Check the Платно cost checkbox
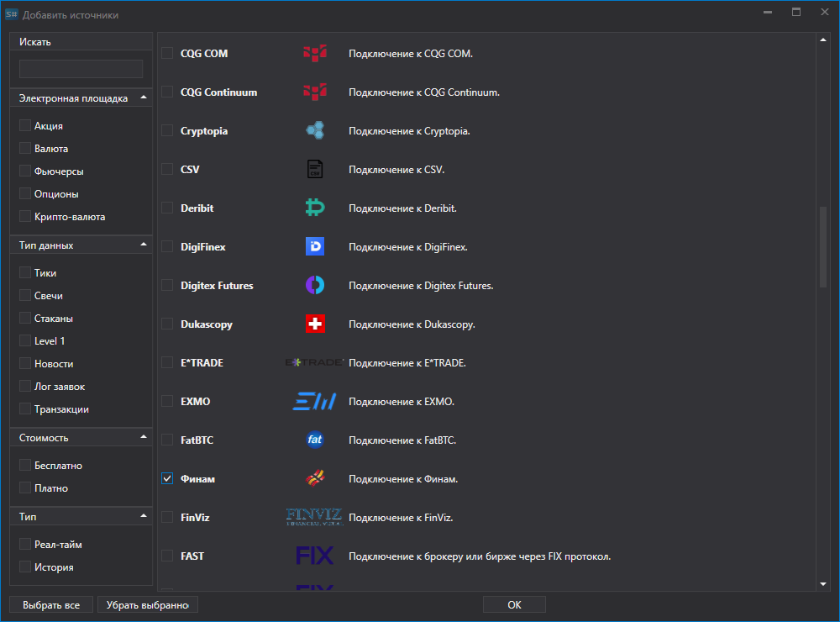 [x=25, y=488]
